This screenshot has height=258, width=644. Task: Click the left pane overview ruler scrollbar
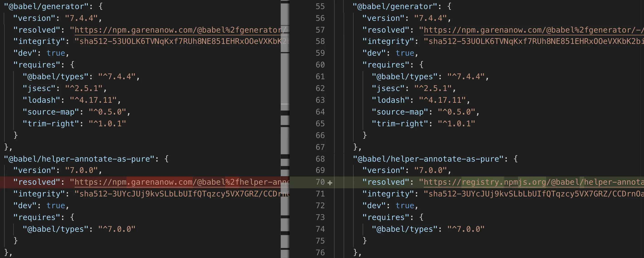click(285, 129)
